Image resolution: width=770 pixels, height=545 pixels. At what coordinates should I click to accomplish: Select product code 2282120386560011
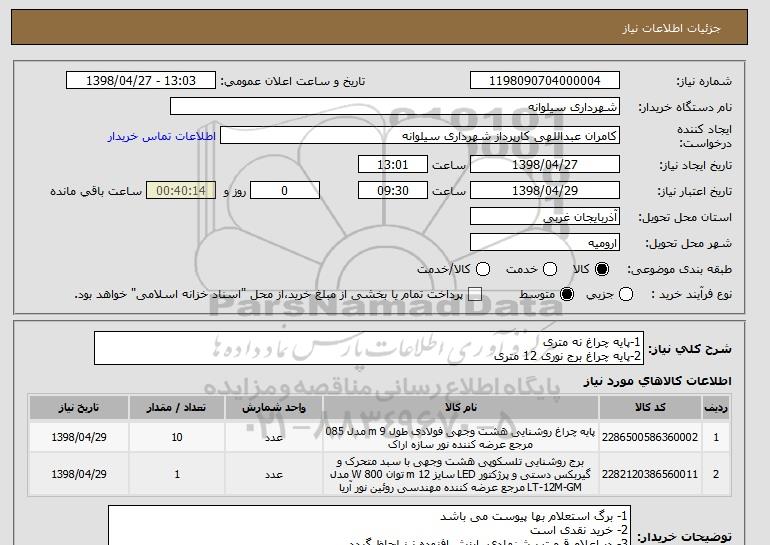coord(650,474)
